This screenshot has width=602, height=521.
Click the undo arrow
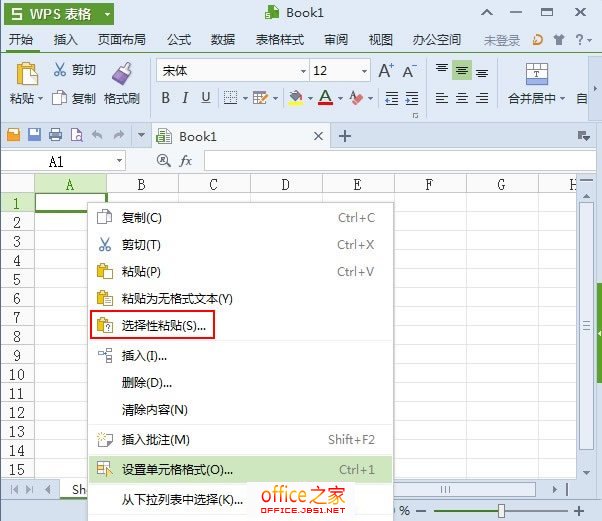[x=98, y=135]
